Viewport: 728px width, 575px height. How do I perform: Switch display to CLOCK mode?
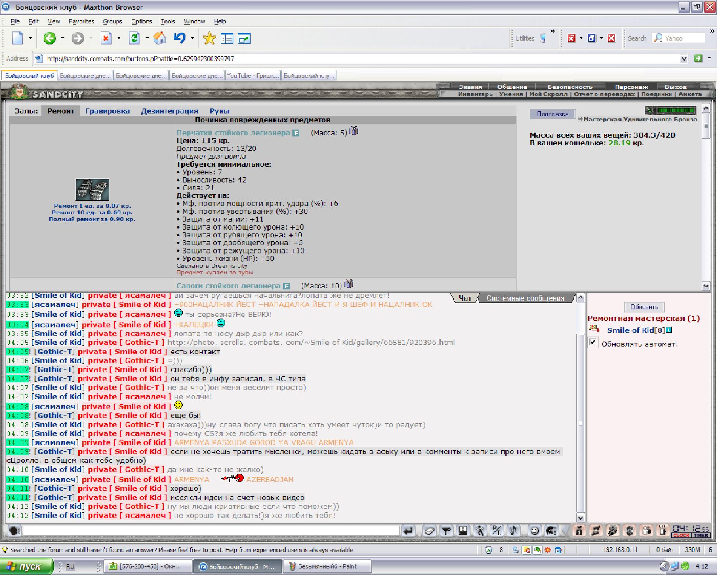[681, 535]
